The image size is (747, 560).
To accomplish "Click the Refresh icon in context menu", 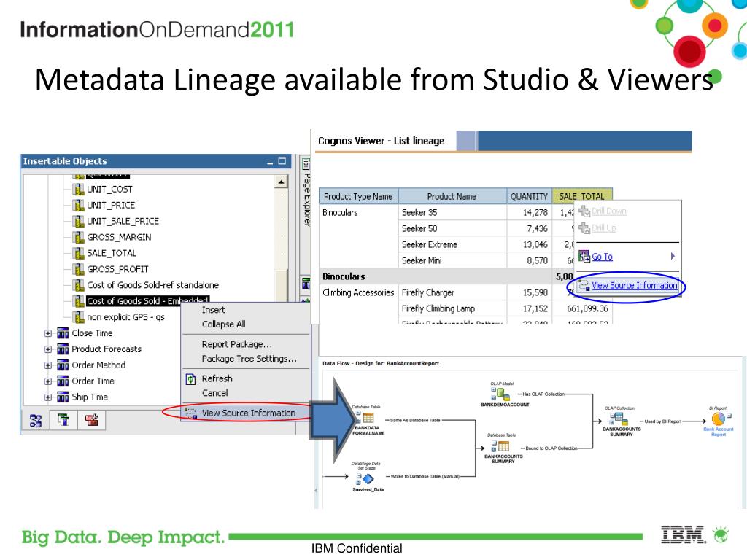I will click(x=190, y=379).
